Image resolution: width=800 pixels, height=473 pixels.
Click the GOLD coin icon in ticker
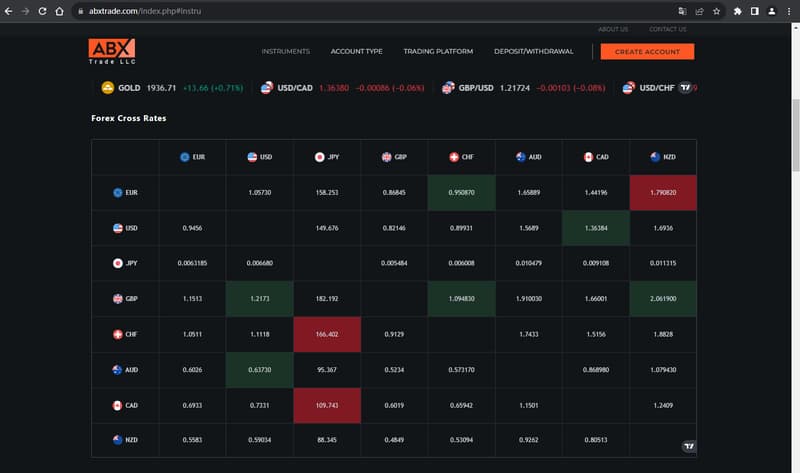tap(107, 88)
